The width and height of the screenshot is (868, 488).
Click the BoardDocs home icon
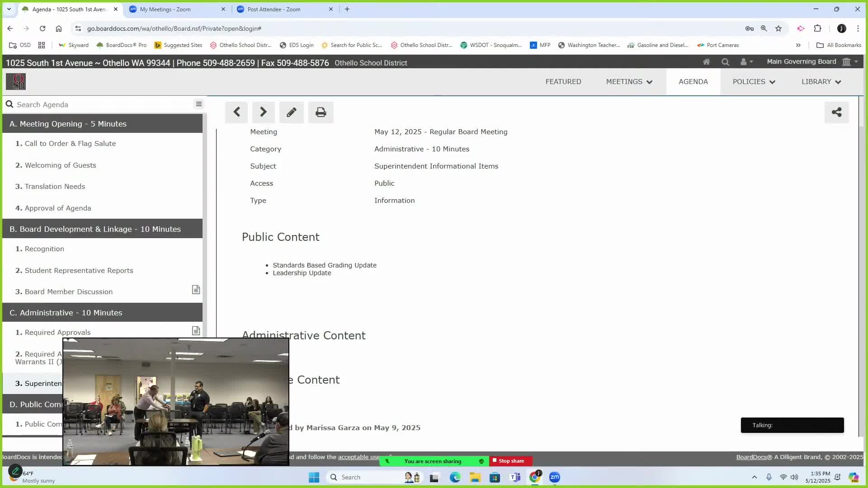(706, 62)
